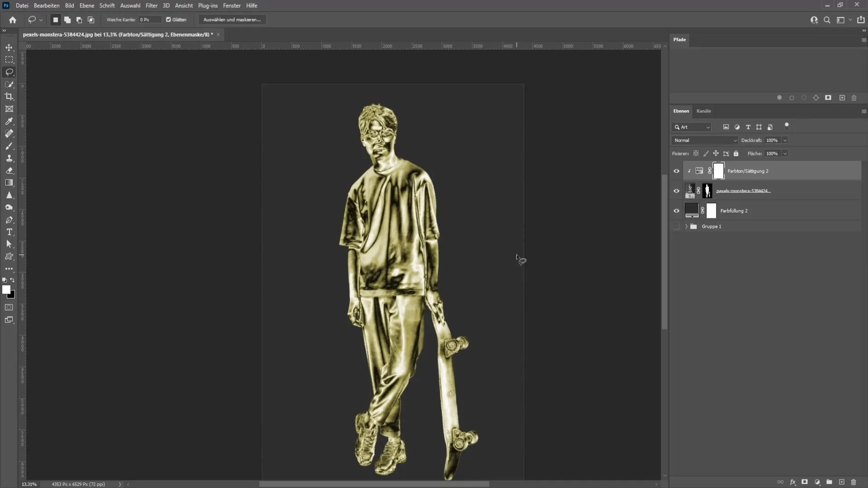This screenshot has width=868, height=488.
Task: Click the foreground color swatch
Action: (x=6, y=289)
